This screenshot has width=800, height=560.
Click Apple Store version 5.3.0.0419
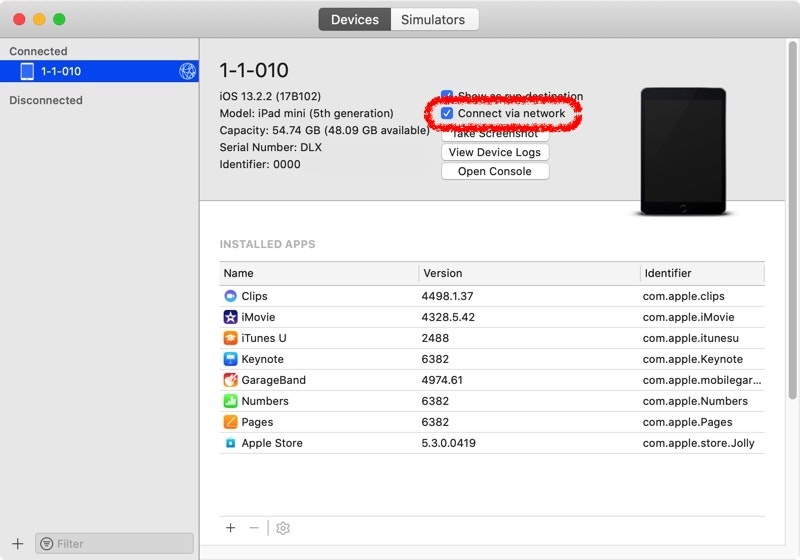448,443
